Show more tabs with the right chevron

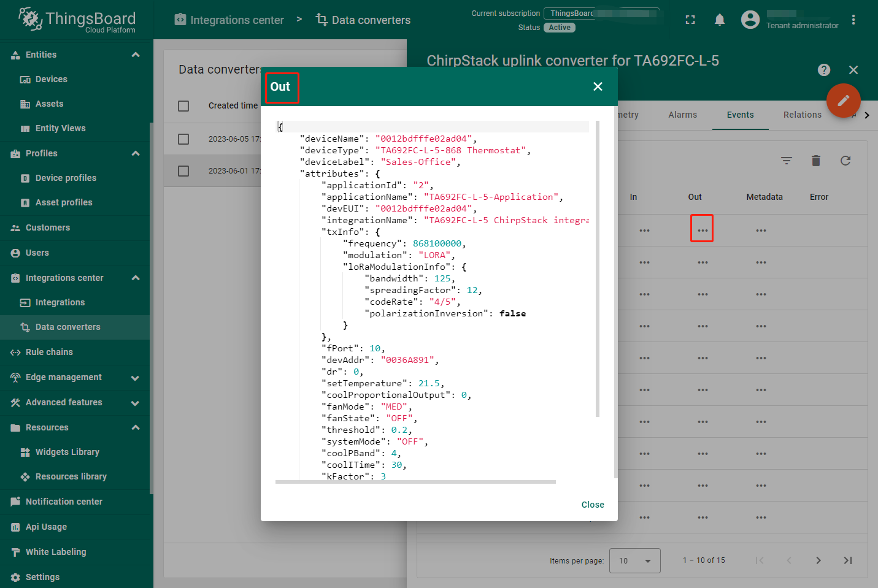(867, 115)
